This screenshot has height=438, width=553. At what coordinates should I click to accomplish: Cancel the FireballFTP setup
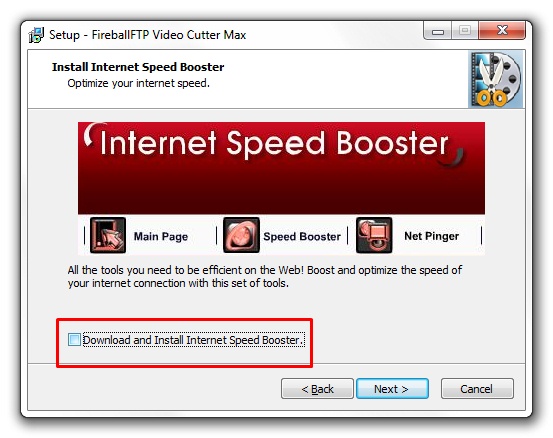coord(477,389)
